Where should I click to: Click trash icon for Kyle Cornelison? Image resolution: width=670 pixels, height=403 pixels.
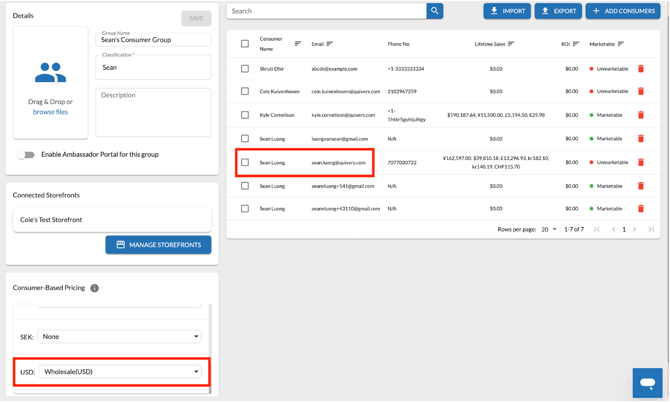click(x=641, y=115)
